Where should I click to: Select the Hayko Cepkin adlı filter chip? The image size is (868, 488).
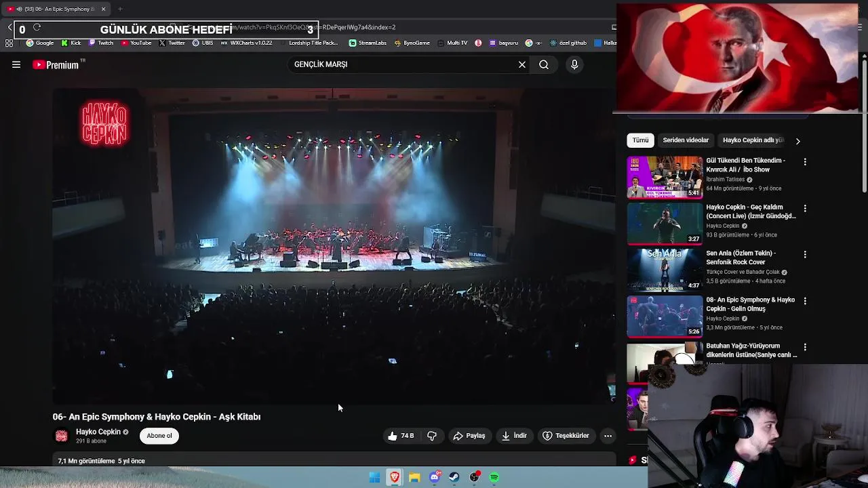pyautogui.click(x=753, y=140)
